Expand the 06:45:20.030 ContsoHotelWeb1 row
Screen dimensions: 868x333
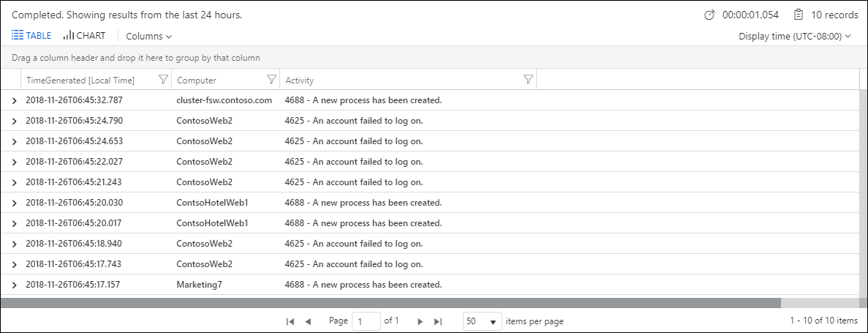[x=14, y=203]
